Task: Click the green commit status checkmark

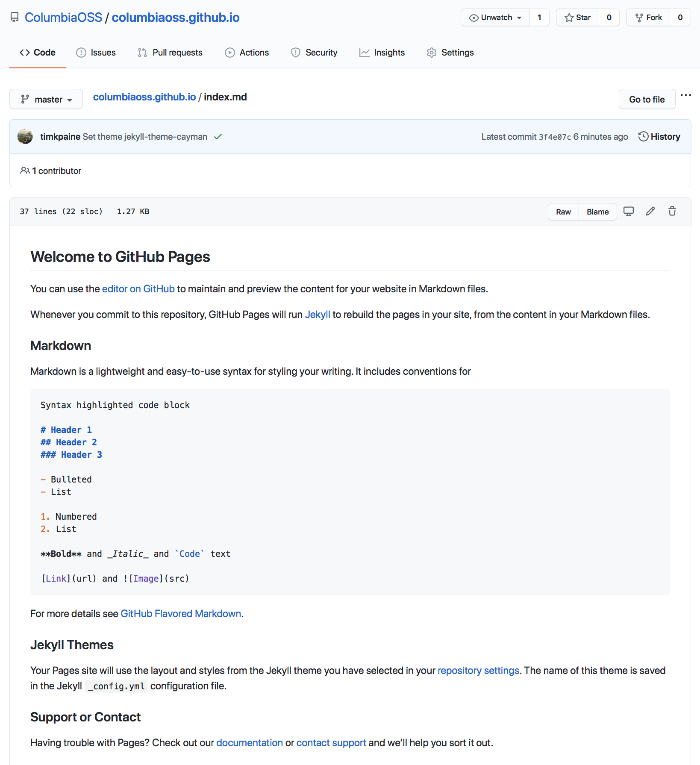Action: [218, 137]
